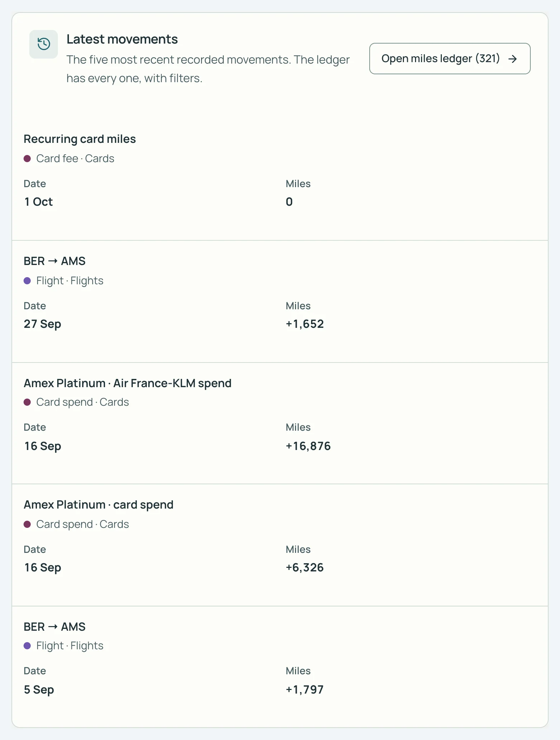Click the arrow icon in ledger button
Screen dimensions: 560x740
click(512, 59)
